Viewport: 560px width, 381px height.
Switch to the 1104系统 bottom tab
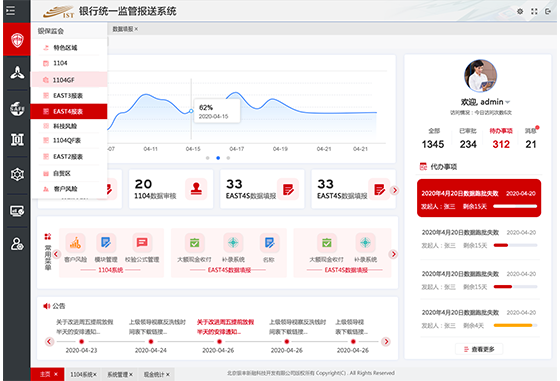click(83, 374)
